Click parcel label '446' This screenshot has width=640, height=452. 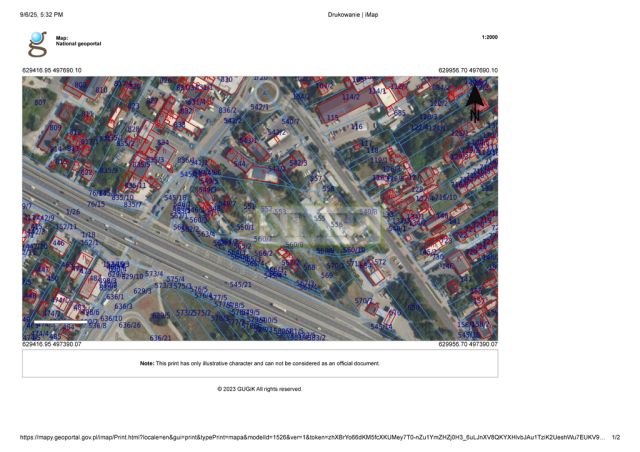(58, 243)
